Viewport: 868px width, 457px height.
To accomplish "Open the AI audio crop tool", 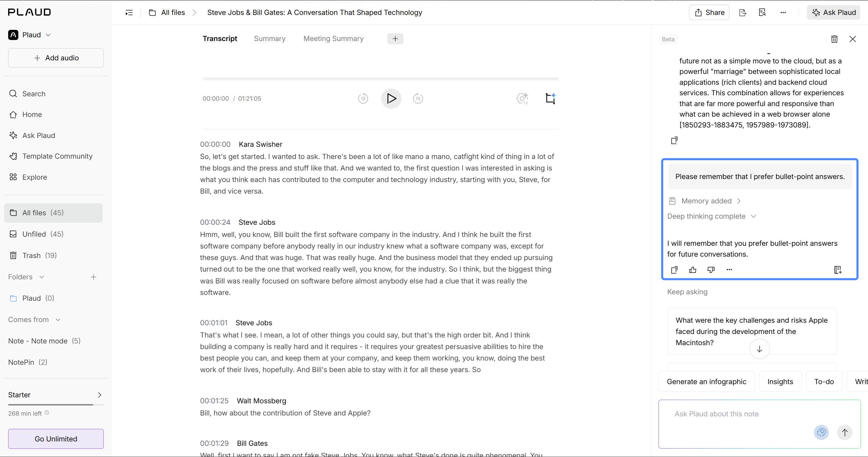I will tap(550, 99).
